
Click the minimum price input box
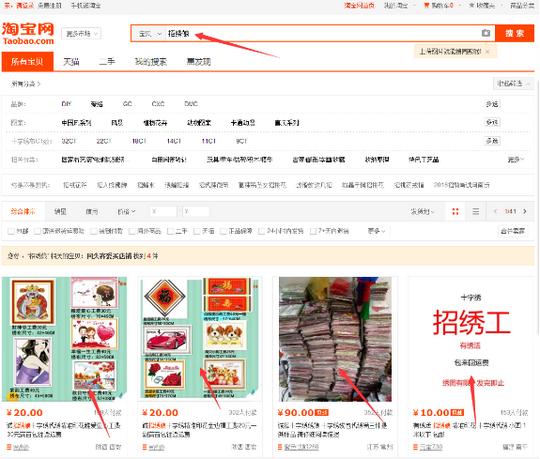point(163,211)
